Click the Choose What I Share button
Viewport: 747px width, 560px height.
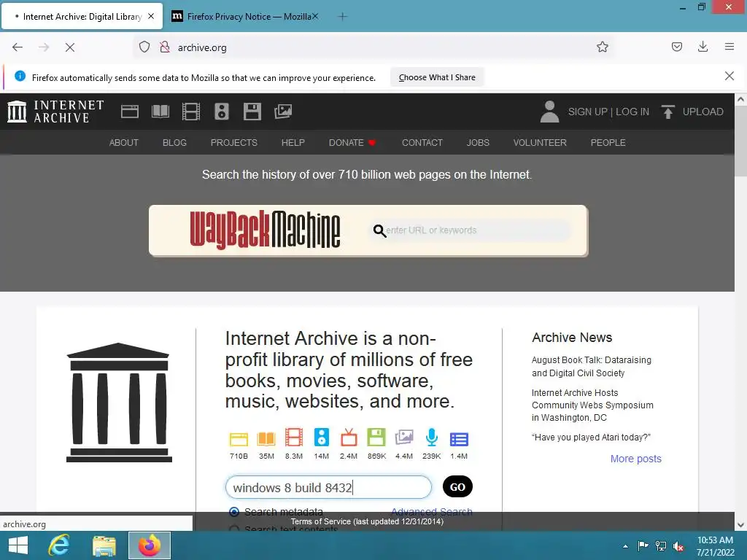point(437,77)
